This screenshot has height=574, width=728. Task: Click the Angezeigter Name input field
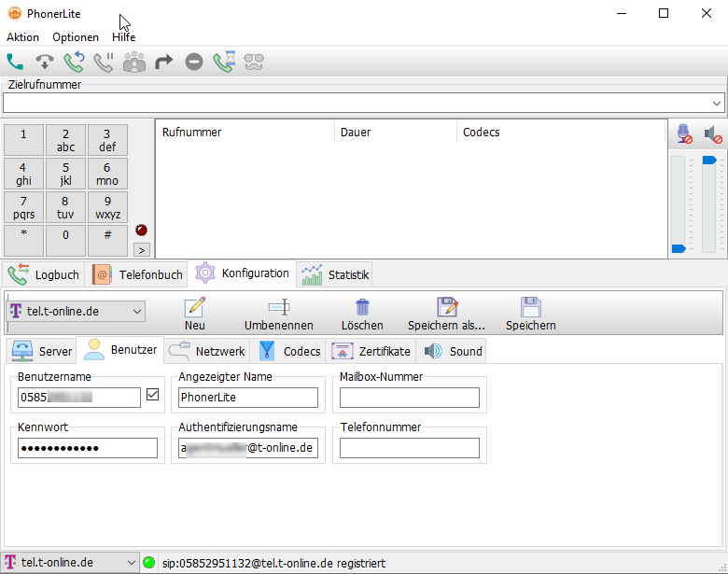click(x=248, y=398)
